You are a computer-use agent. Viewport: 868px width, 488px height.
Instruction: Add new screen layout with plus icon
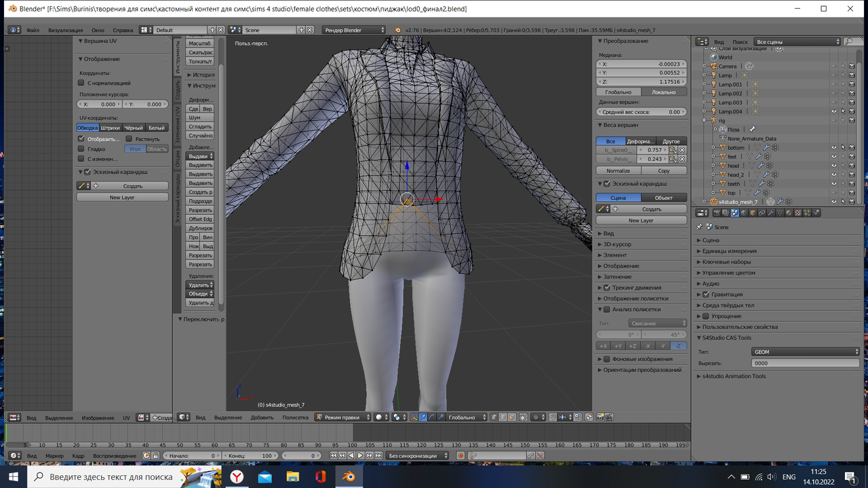212,30
